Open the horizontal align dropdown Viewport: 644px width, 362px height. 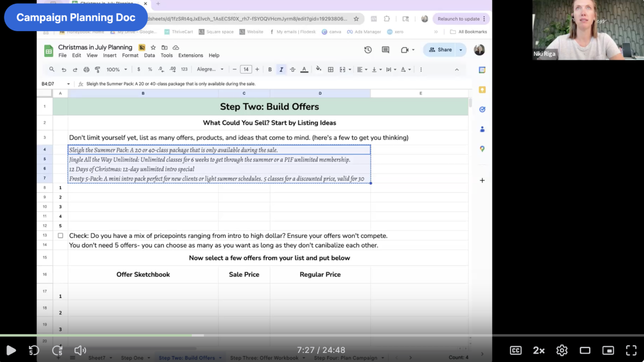362,70
